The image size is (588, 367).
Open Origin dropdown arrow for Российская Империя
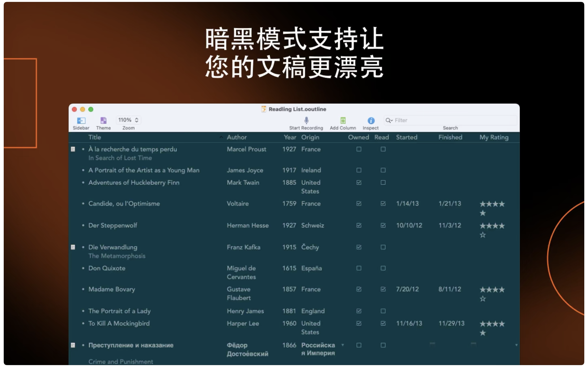pyautogui.click(x=343, y=345)
